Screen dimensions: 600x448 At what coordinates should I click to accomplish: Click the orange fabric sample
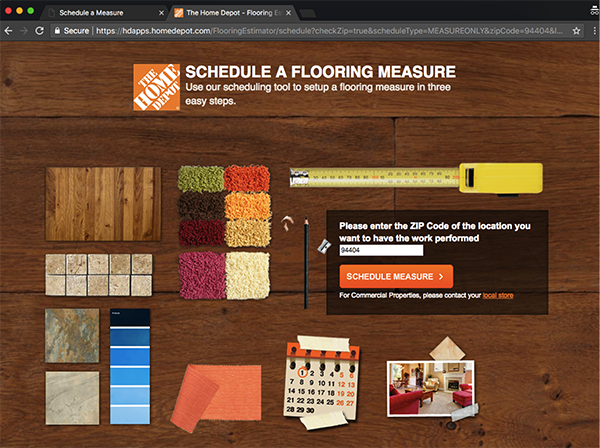[x=217, y=398]
